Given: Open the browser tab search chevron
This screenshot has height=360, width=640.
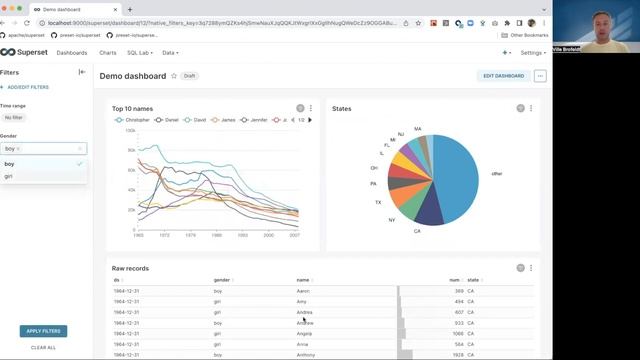Looking at the screenshot, I should pos(544,9).
